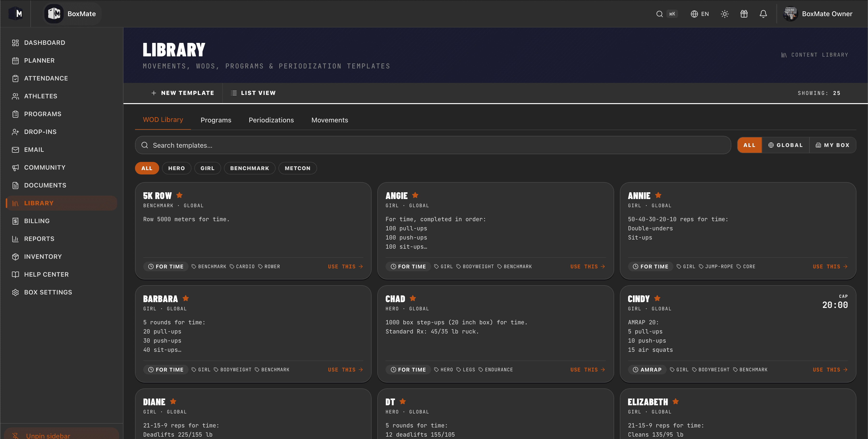Image resolution: width=868 pixels, height=439 pixels.
Task: Open the Athletes people icon
Action: tap(15, 96)
